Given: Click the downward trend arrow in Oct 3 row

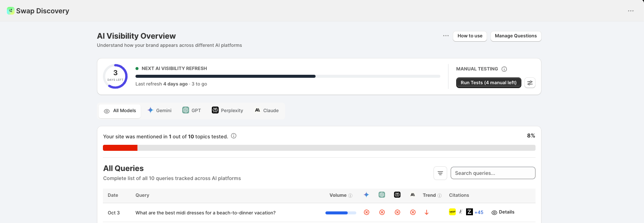Looking at the screenshot, I should click(x=427, y=212).
